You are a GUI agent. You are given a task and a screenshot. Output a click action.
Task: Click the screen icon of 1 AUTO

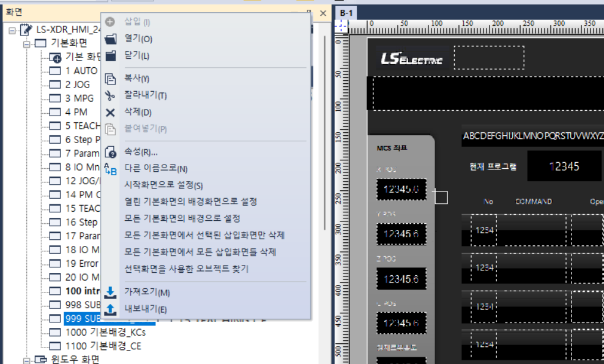tap(55, 71)
